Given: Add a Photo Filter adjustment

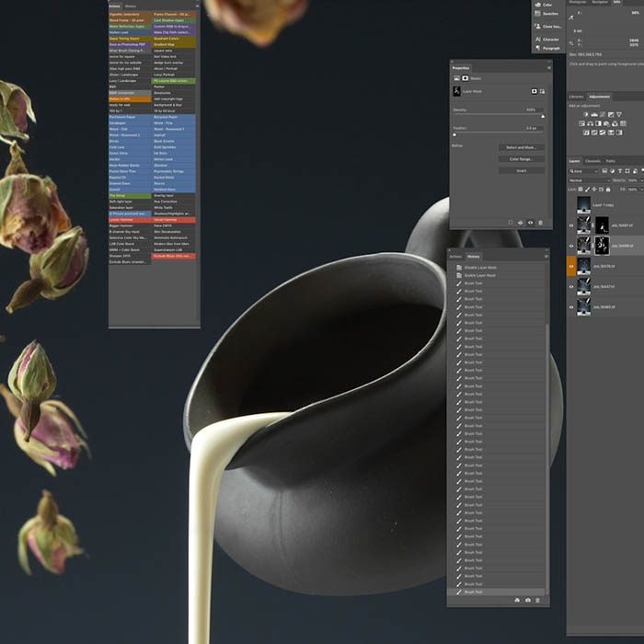Looking at the screenshot, I should [x=606, y=123].
